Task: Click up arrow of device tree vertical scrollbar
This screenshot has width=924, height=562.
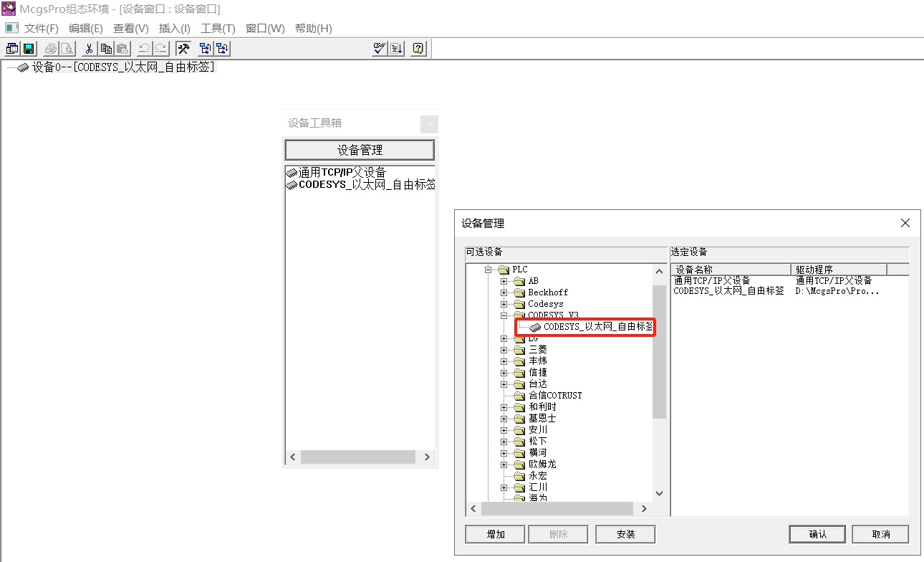Action: click(659, 271)
